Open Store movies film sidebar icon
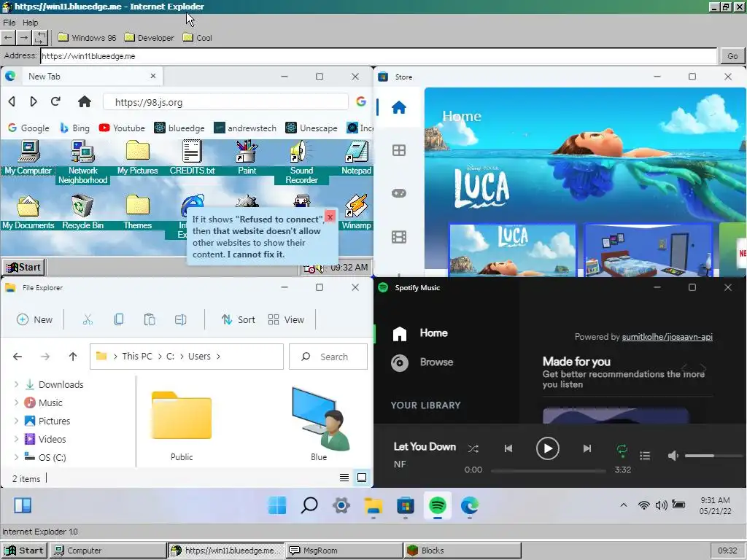Image resolution: width=747 pixels, height=560 pixels. pyautogui.click(x=399, y=237)
